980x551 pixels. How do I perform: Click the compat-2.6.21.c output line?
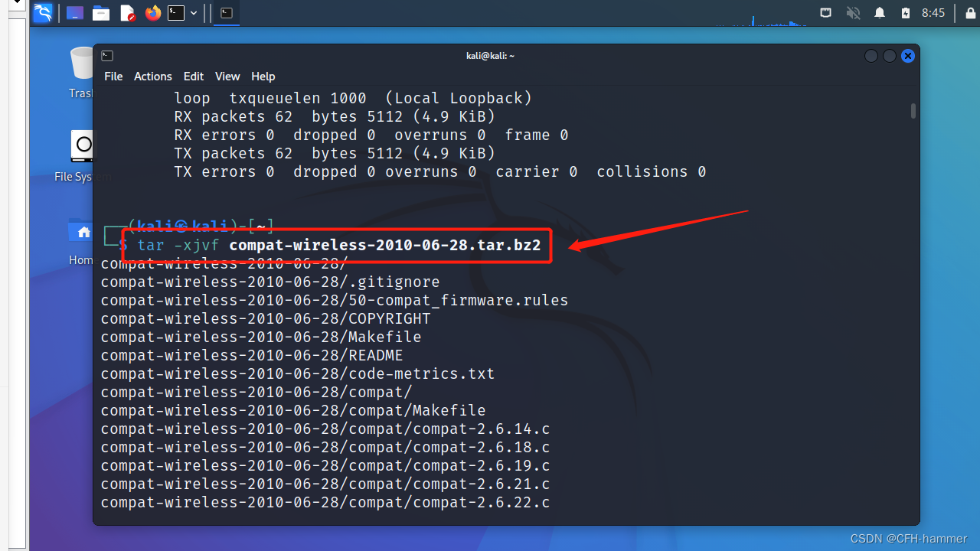pyautogui.click(x=325, y=484)
